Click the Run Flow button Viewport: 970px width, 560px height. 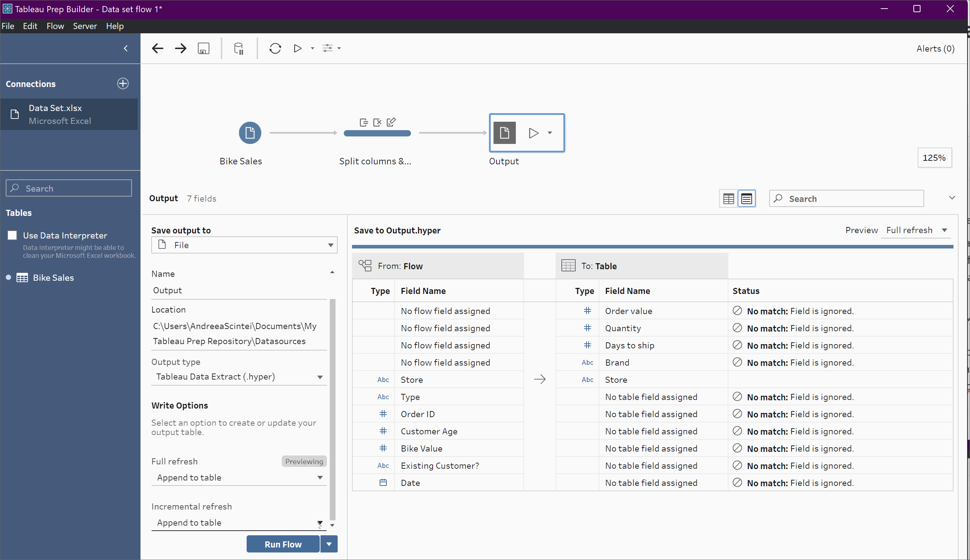(283, 544)
